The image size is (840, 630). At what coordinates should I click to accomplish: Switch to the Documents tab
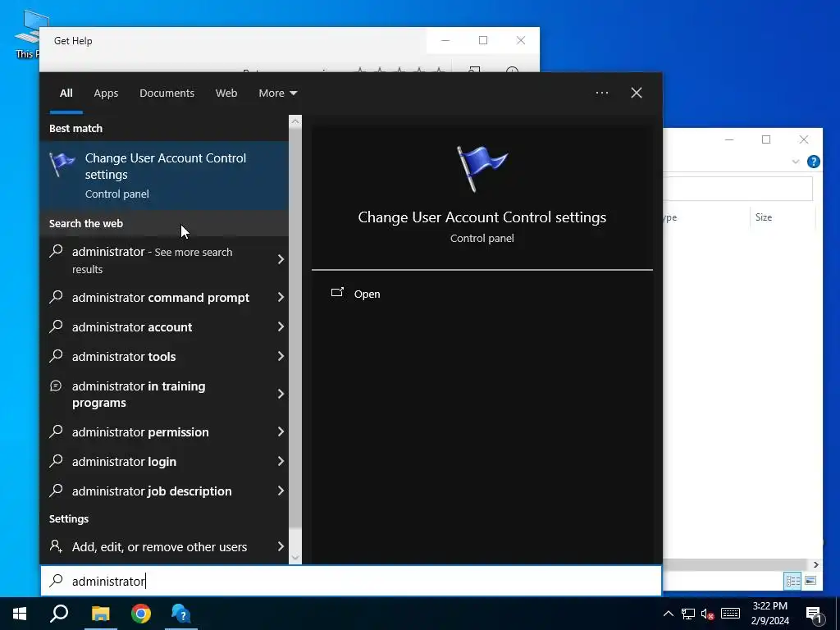coord(167,94)
